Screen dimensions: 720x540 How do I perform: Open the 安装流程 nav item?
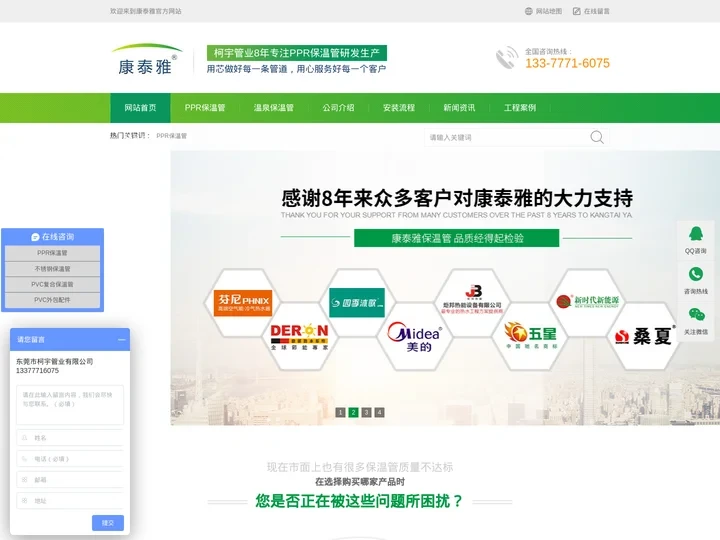[x=399, y=108]
